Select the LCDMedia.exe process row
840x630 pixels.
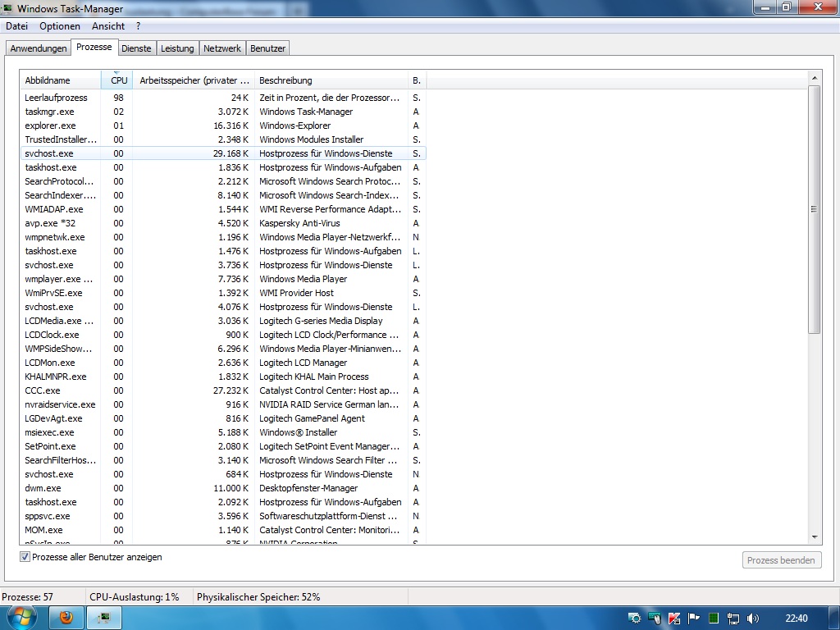pos(223,321)
